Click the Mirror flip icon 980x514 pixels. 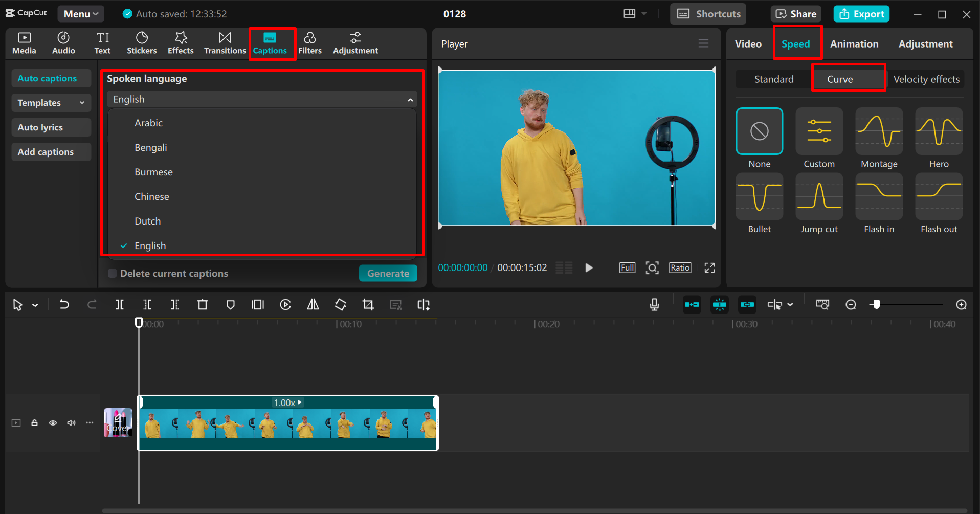pos(313,305)
